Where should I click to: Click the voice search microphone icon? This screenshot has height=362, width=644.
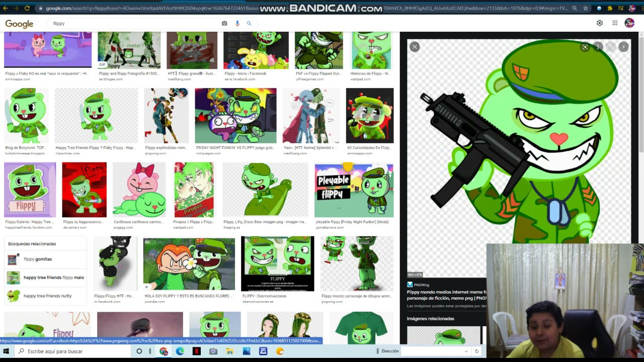pyautogui.click(x=237, y=23)
